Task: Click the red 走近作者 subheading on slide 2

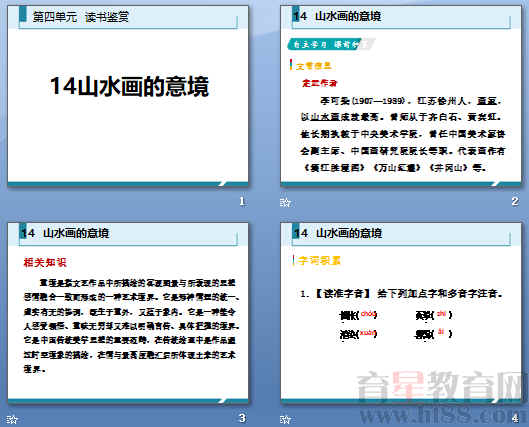Action: click(x=319, y=83)
